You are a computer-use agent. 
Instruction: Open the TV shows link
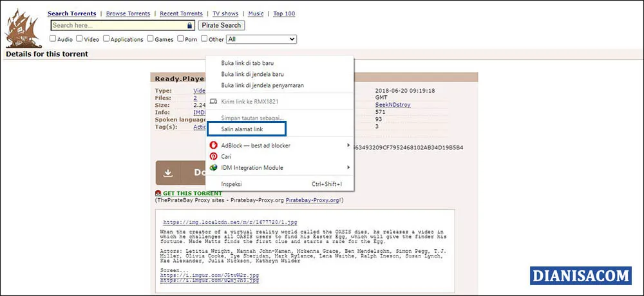(225, 14)
